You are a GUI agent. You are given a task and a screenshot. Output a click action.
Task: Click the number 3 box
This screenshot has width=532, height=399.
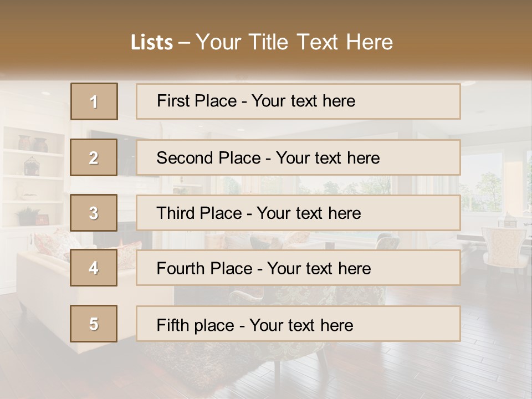94,213
